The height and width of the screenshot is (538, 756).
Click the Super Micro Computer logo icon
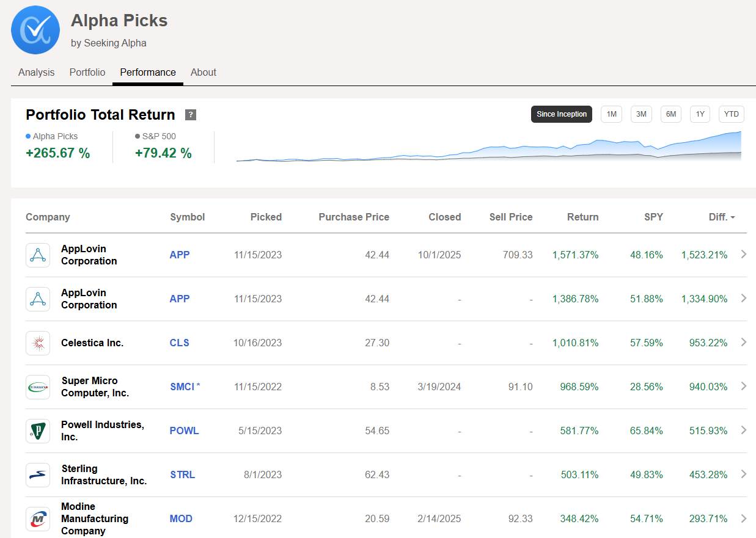pos(38,387)
